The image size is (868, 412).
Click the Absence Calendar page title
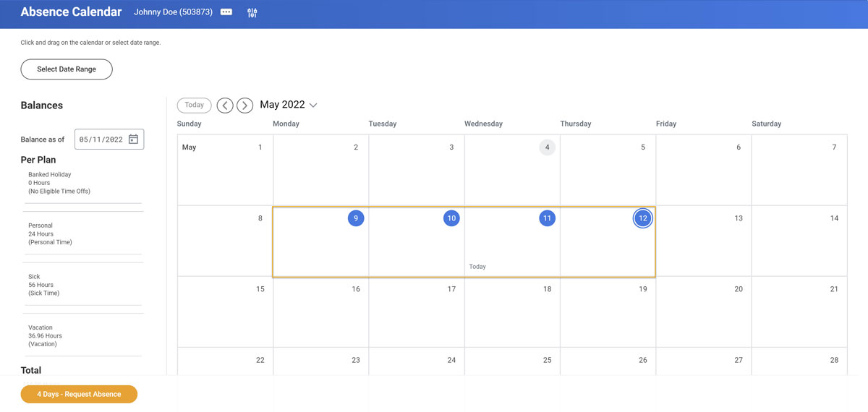pos(71,12)
